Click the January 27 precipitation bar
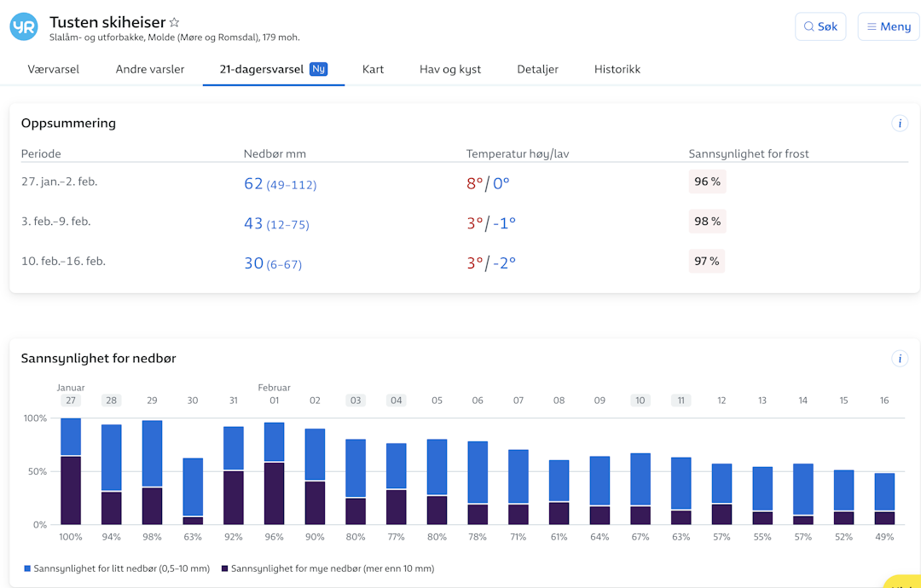Screen dimensions: 921x588 pos(71,471)
